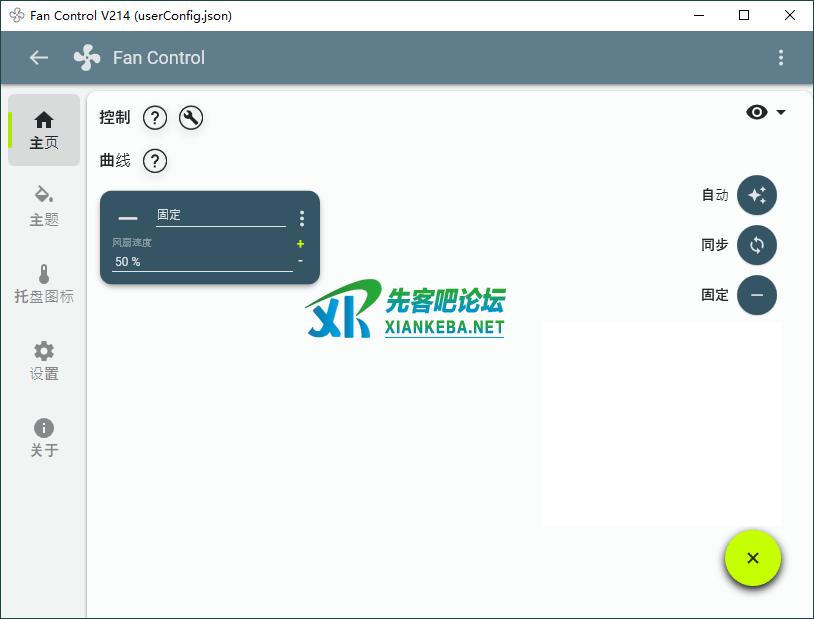Increase fan speed with plus button
814x619 pixels.
click(x=300, y=244)
